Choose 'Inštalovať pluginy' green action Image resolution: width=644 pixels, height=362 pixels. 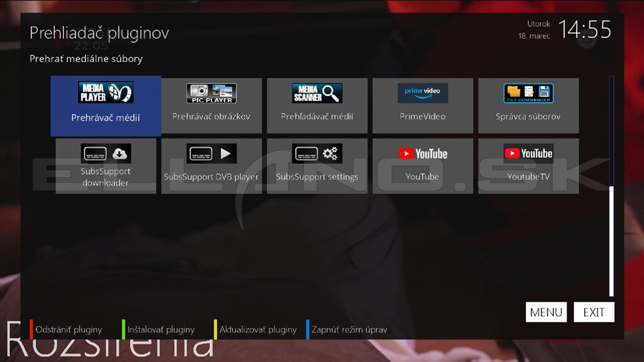click(x=161, y=329)
